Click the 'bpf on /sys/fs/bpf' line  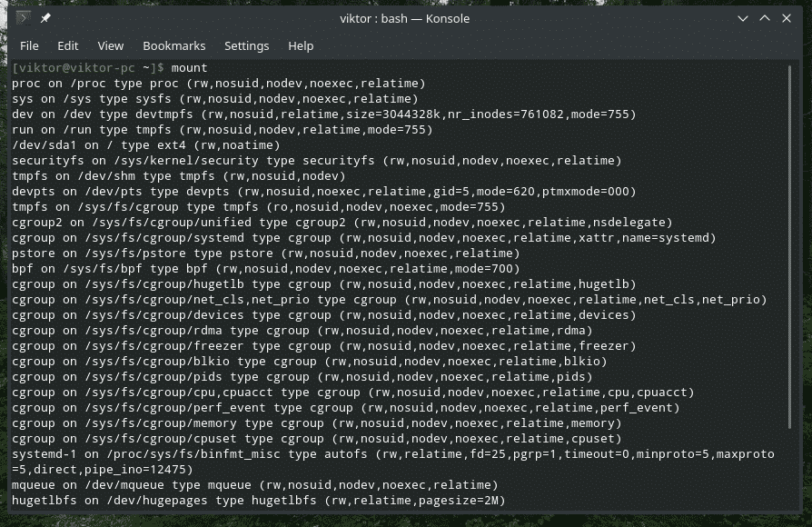(x=265, y=268)
